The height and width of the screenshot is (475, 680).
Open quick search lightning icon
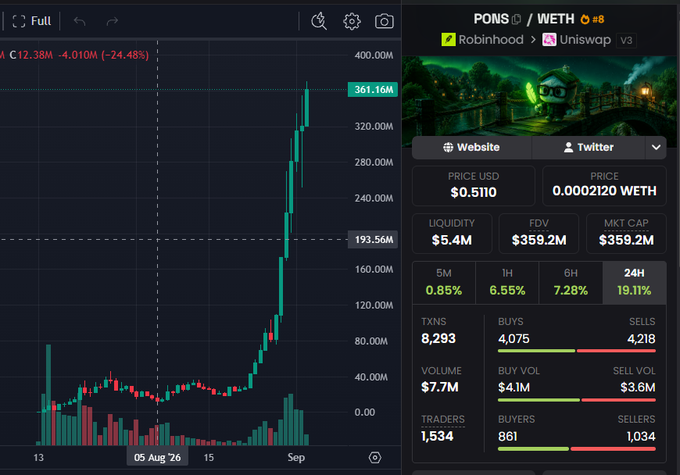click(319, 21)
